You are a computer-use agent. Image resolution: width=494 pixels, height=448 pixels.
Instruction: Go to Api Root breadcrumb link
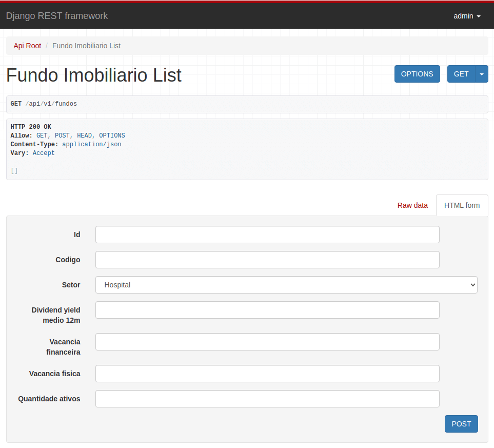pyautogui.click(x=27, y=46)
